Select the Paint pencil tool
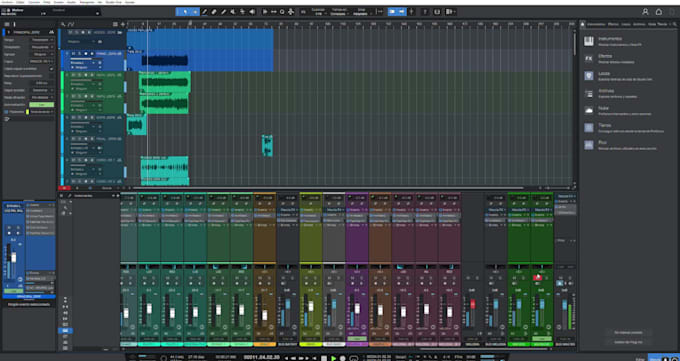 coord(223,12)
